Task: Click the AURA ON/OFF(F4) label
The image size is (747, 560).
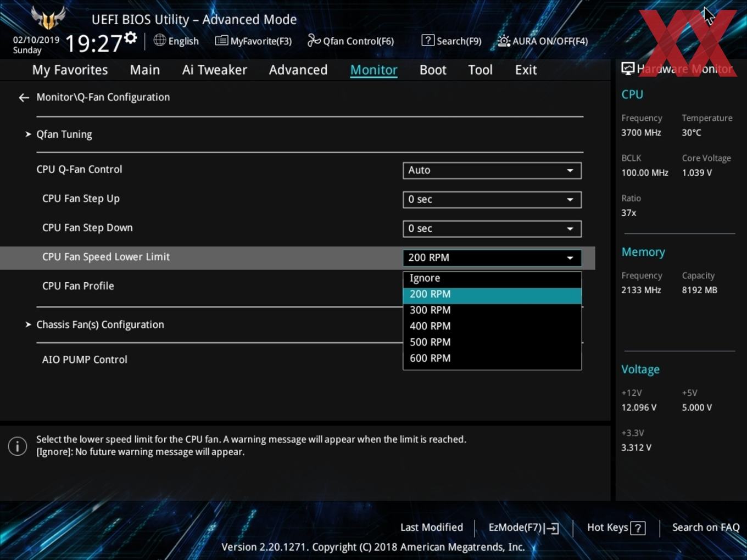Action: pos(550,41)
